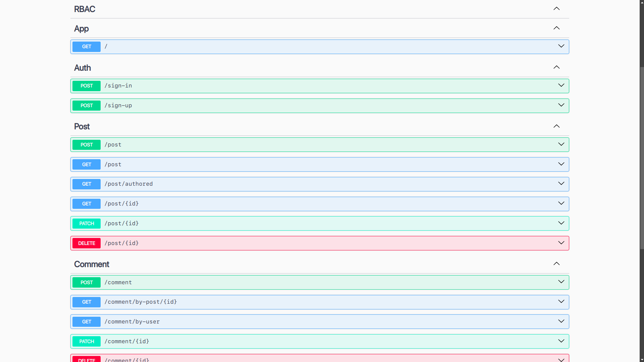Expand the POST /sign-up endpoint arrow

click(561, 105)
